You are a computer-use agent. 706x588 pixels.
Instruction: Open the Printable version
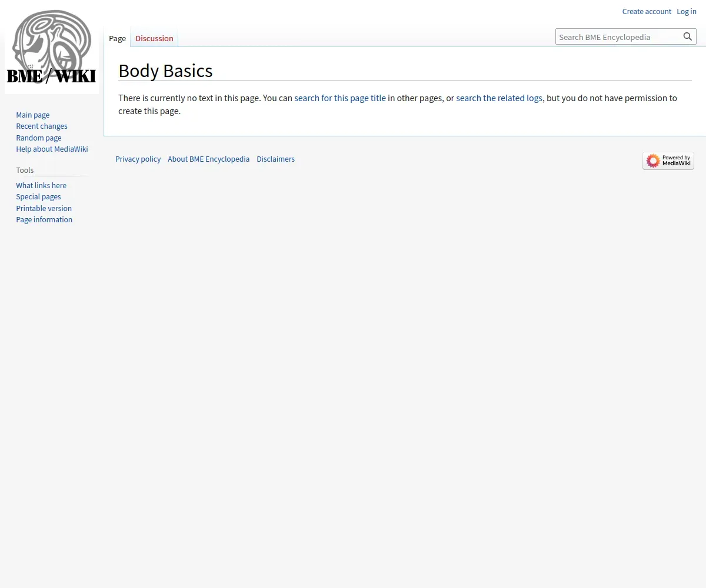tap(44, 208)
